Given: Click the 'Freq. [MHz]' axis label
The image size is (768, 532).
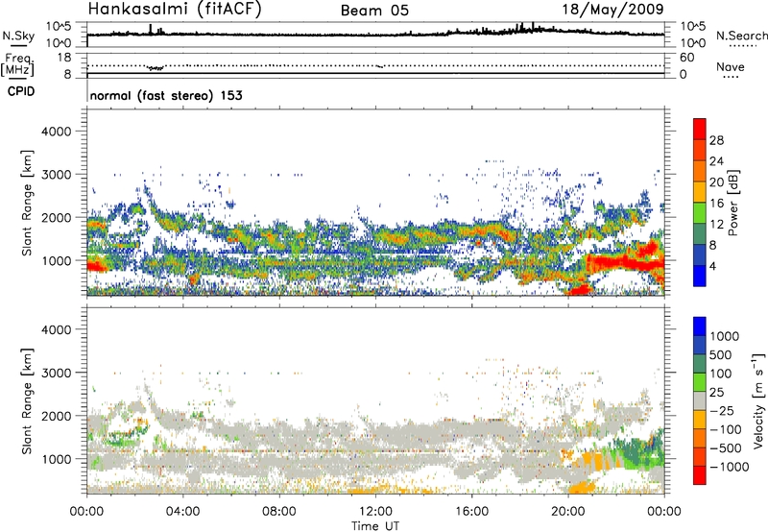Looking at the screenshot, I should coord(18,64).
